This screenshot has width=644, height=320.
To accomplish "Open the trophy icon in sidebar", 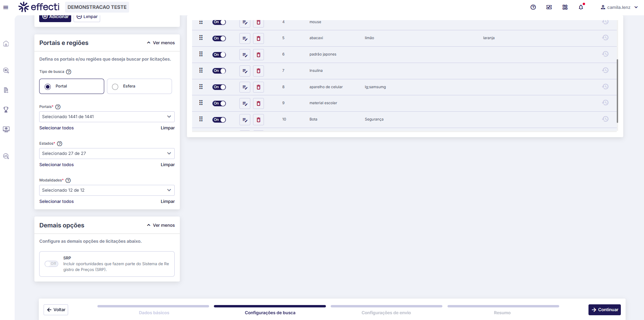I will (x=6, y=110).
